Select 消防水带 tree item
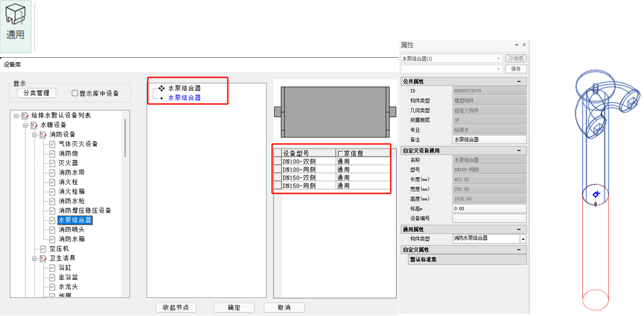This screenshot has width=644, height=316. [71, 173]
